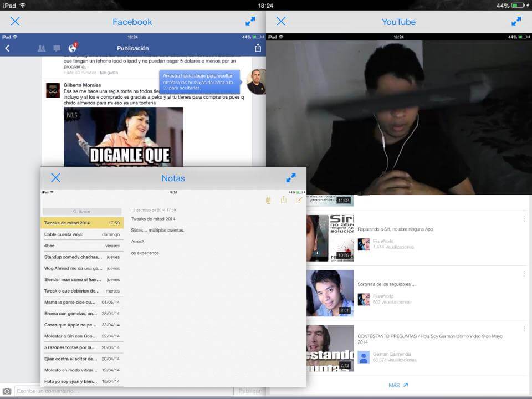This screenshot has width=532, height=399.
Task: Open Facebook notifications globe icon
Action: coord(72,48)
